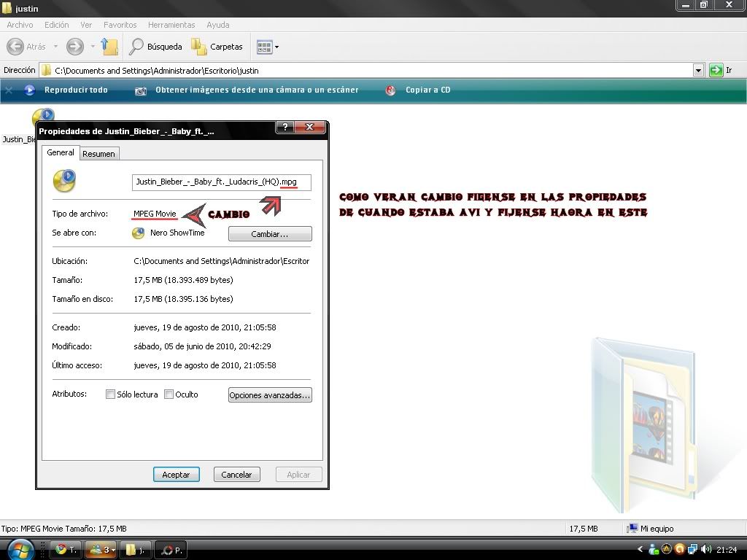
Task: Click the Último acceso date value
Action: 205,365
